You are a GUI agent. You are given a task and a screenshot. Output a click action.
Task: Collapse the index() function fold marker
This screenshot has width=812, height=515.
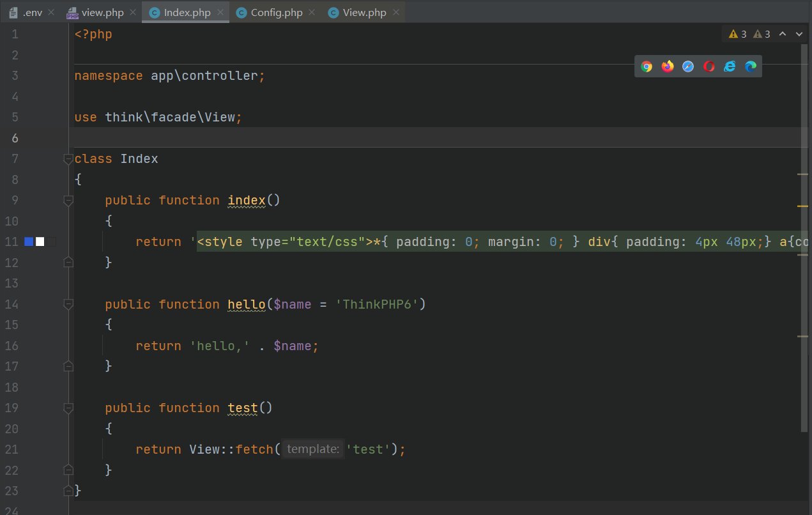(68, 201)
